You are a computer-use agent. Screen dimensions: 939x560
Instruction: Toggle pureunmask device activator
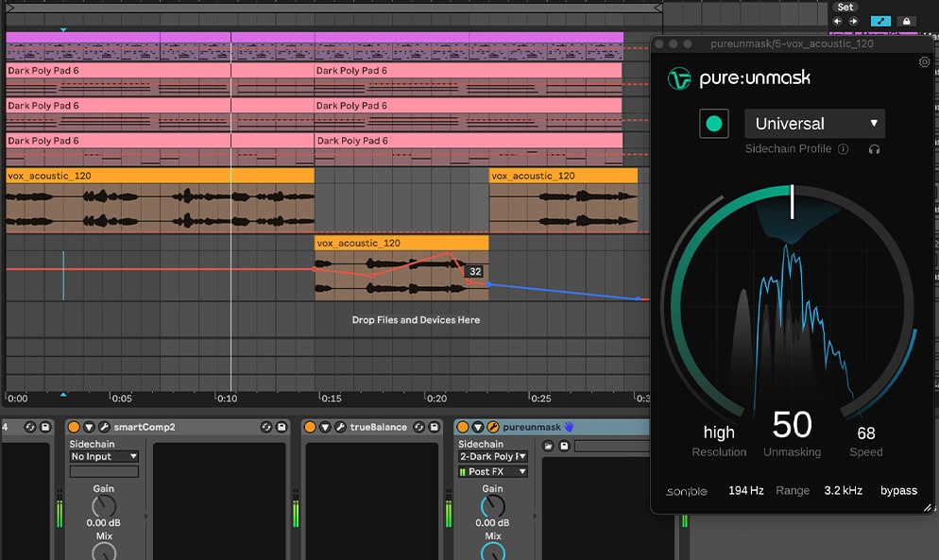click(x=462, y=427)
